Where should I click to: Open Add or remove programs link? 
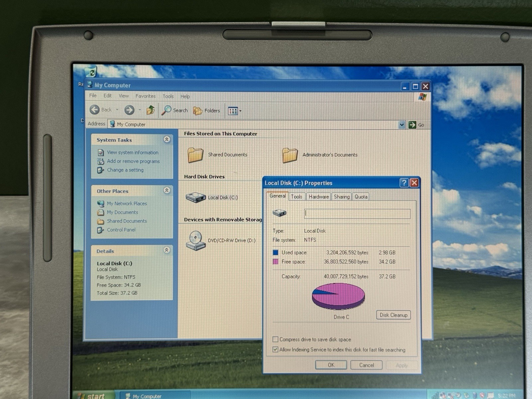133,161
